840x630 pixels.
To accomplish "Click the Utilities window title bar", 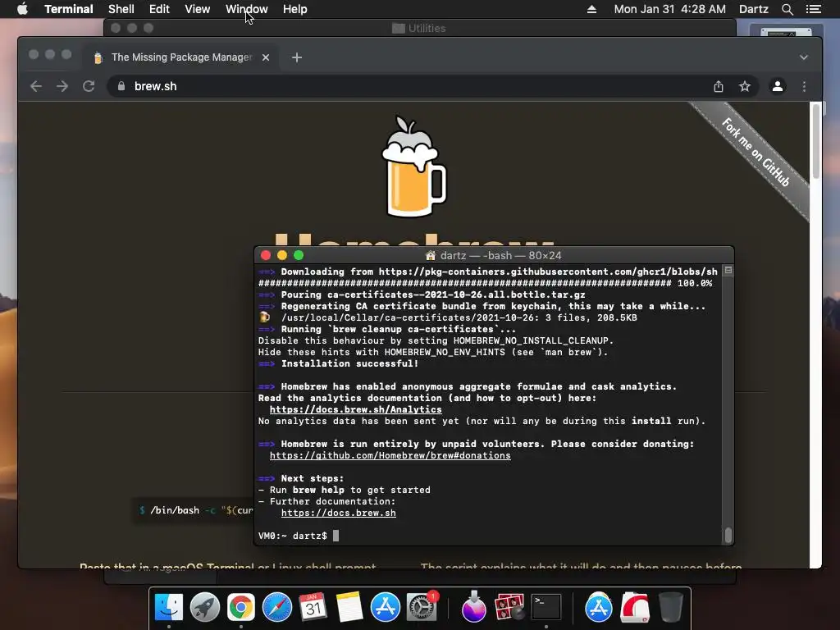I will click(419, 28).
